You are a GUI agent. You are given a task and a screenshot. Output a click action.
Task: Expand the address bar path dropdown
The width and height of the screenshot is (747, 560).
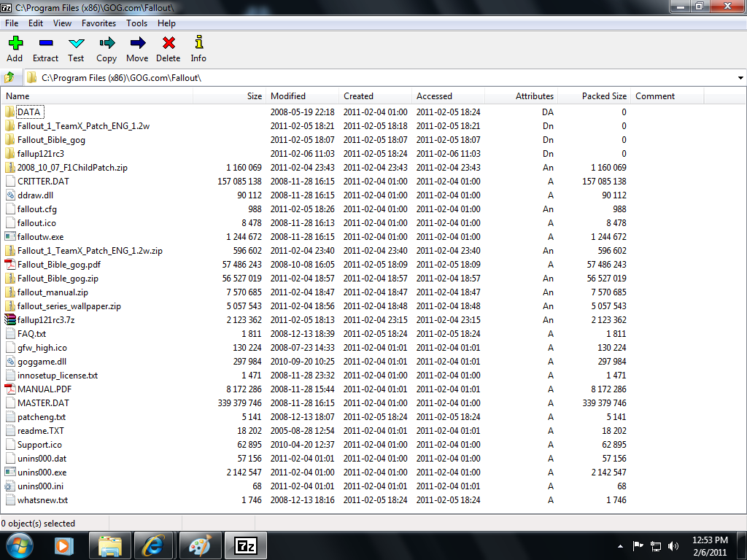[x=740, y=77]
